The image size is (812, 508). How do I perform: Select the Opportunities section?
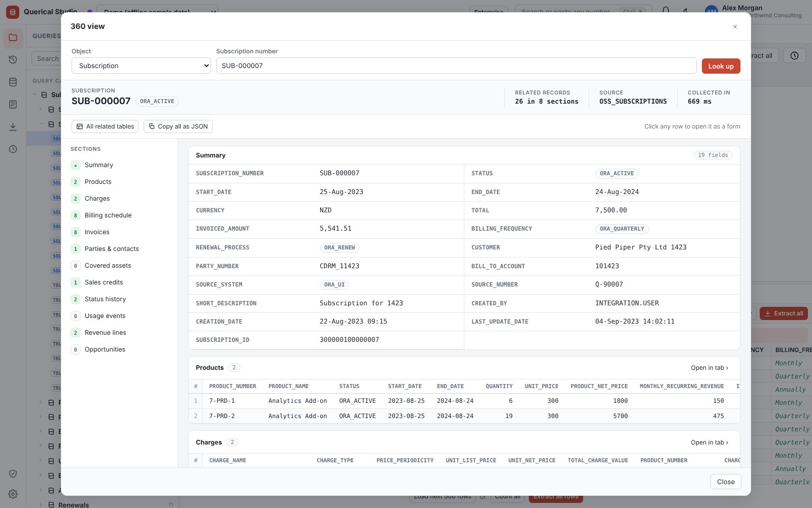[120, 350]
